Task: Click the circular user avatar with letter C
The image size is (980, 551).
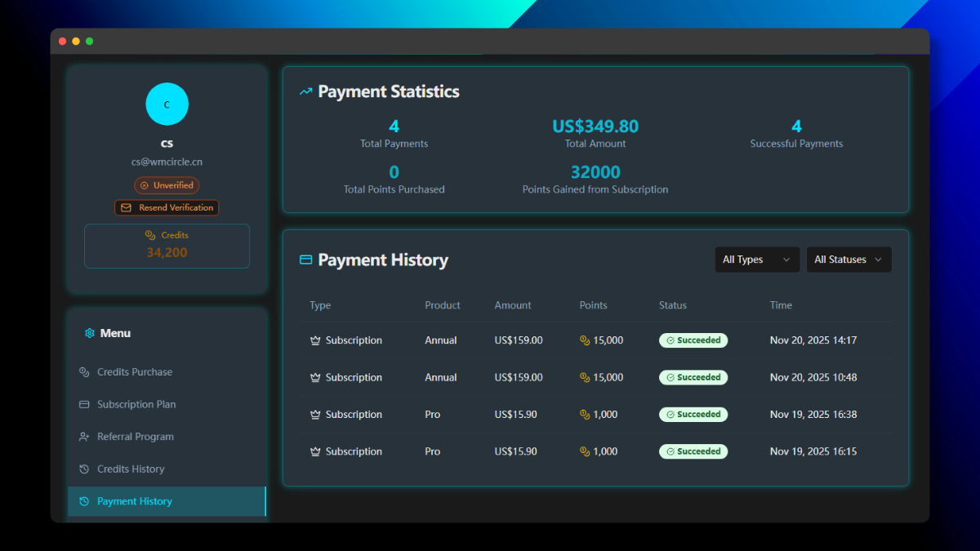Action: (x=167, y=104)
